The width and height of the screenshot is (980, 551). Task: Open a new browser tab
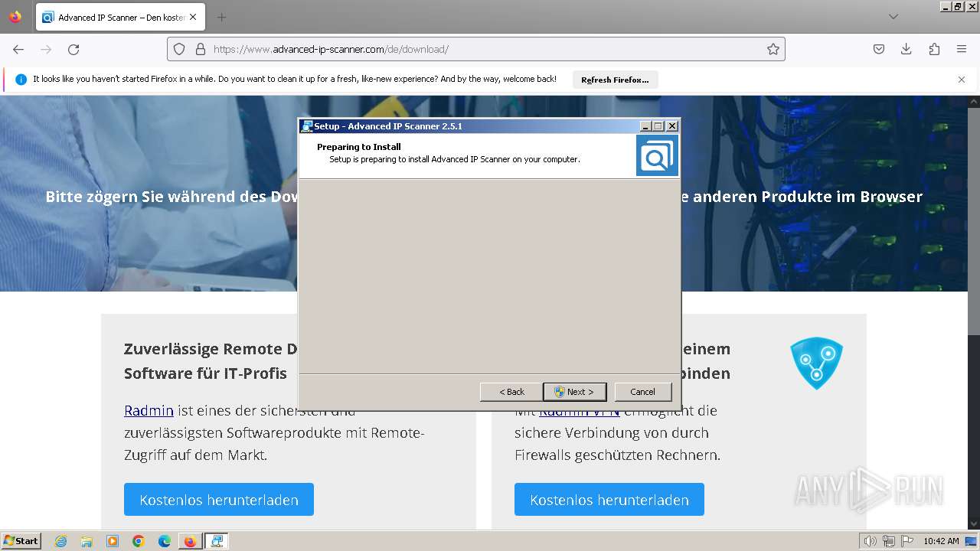click(221, 17)
